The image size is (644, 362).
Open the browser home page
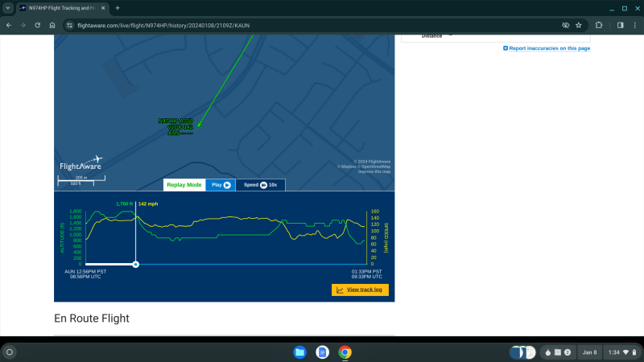point(52,26)
